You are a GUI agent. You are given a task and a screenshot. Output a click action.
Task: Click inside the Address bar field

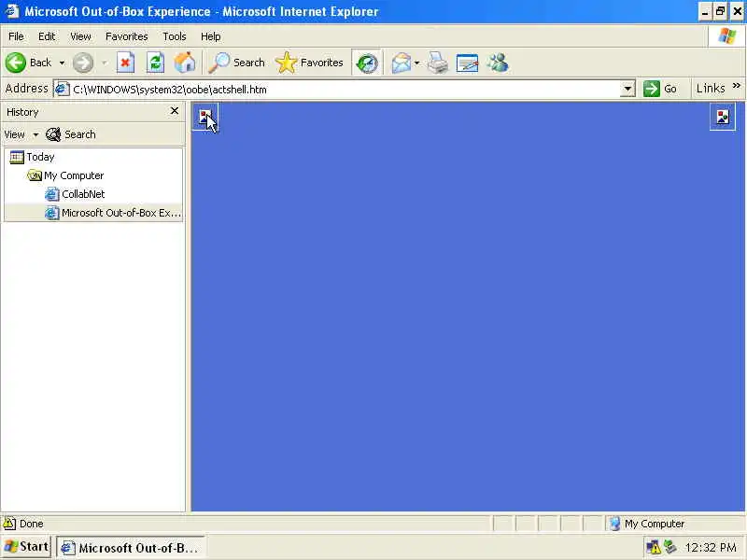pyautogui.click(x=344, y=89)
